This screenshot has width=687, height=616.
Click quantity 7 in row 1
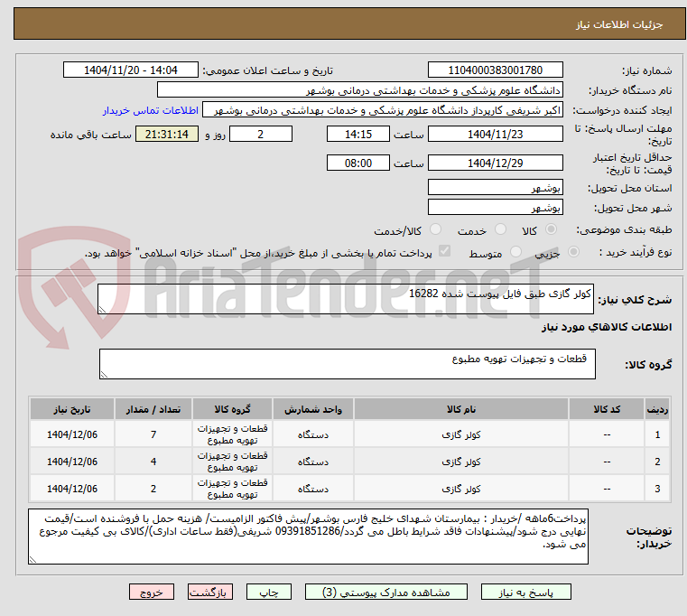[153, 434]
